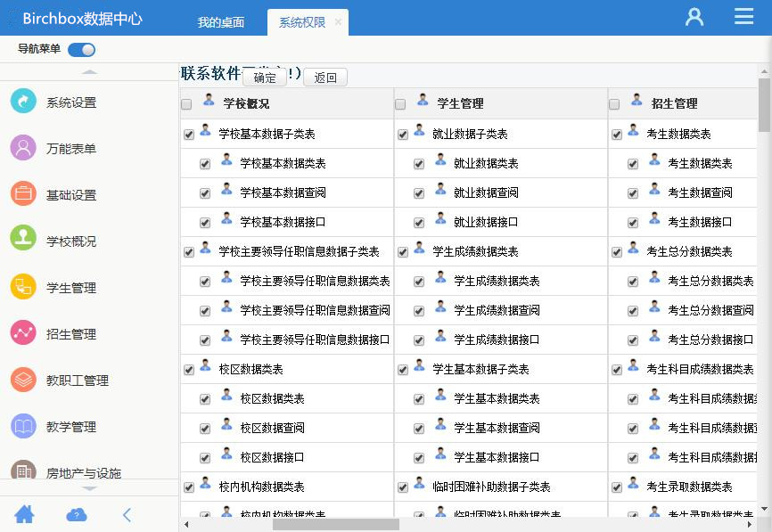
Task: Click the vertical scrollbar down arrow
Action: click(764, 508)
